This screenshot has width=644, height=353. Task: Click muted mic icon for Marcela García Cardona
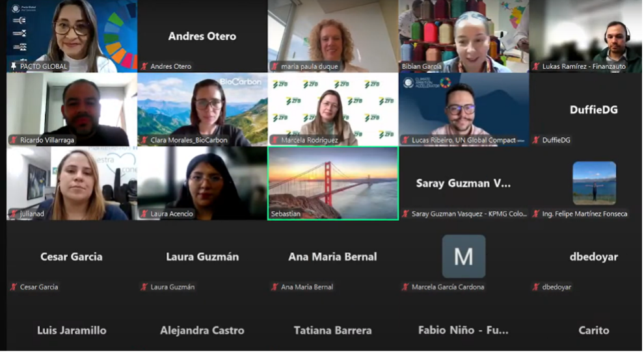(x=405, y=287)
